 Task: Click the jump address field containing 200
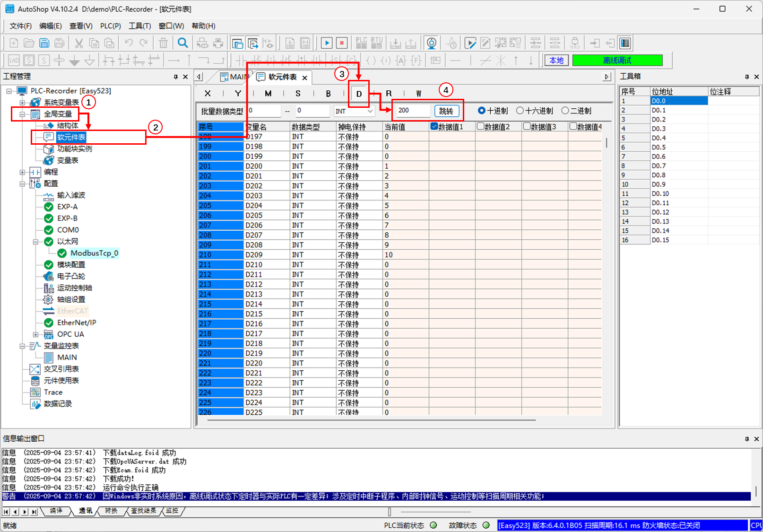click(413, 111)
